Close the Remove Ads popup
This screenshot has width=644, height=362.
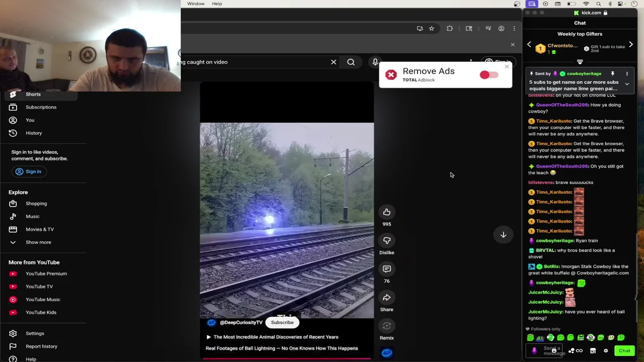pyautogui.click(x=507, y=66)
